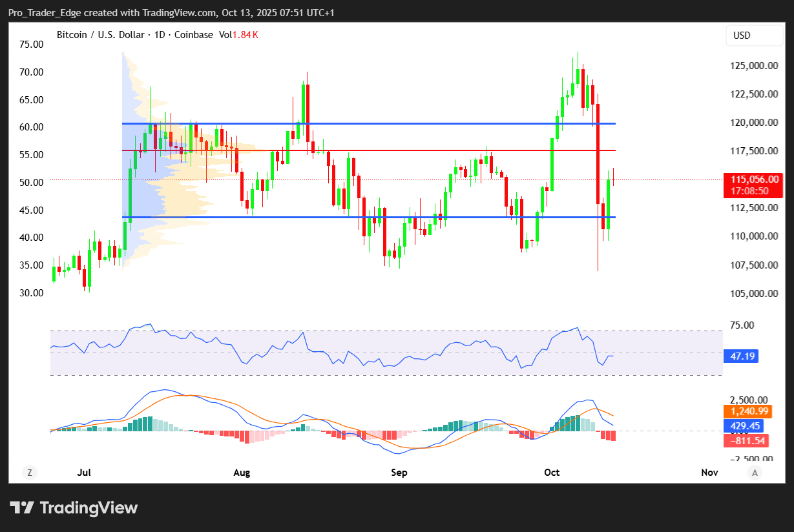794x532 pixels.
Task: Click the red histogram tag -811.54
Action: point(749,440)
